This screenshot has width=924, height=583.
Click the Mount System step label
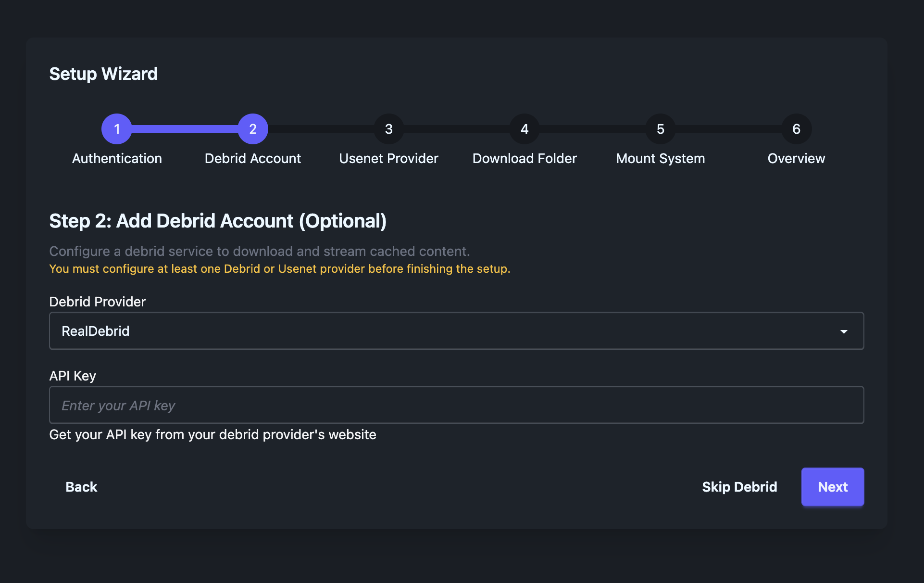click(660, 158)
